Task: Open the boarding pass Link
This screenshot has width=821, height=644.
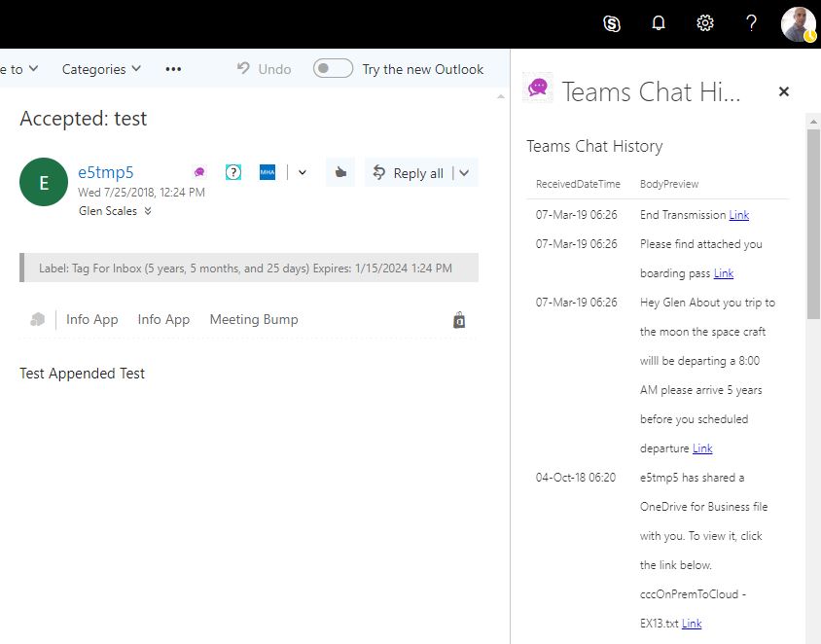Action: [x=724, y=273]
